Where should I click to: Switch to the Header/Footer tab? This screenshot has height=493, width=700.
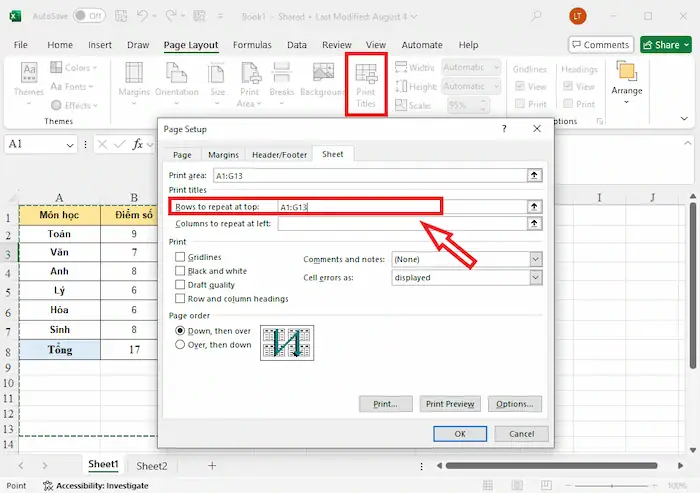click(x=279, y=155)
